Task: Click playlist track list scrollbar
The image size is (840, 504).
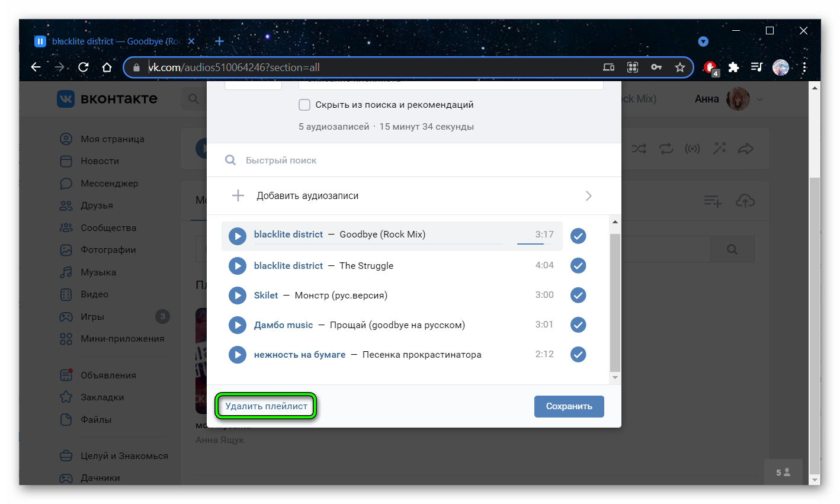Action: pyautogui.click(x=615, y=302)
